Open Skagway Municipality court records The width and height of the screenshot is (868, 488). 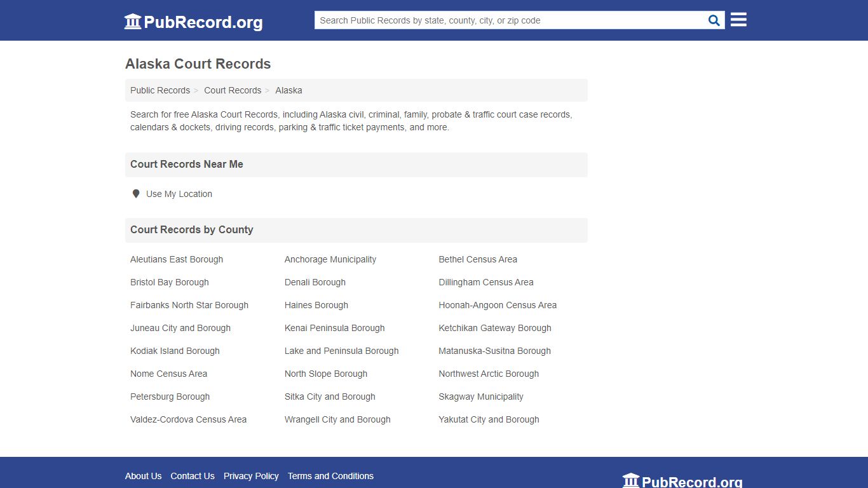[481, 396]
